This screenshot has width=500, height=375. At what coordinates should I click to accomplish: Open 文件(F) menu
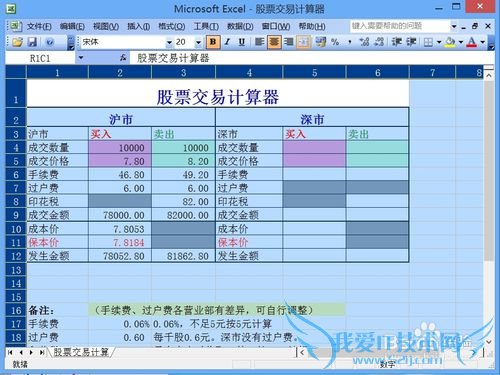(39, 26)
